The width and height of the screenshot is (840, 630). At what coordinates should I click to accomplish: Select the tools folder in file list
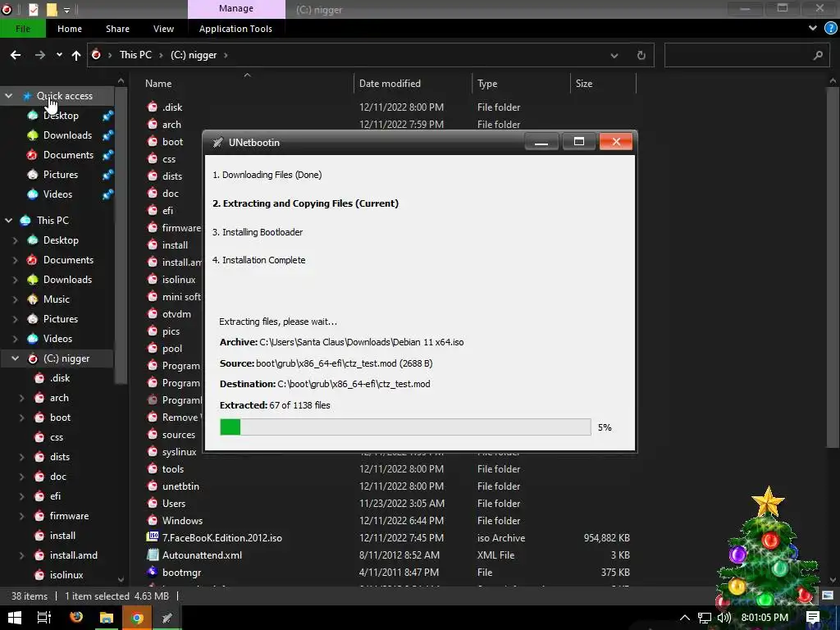[172, 469]
